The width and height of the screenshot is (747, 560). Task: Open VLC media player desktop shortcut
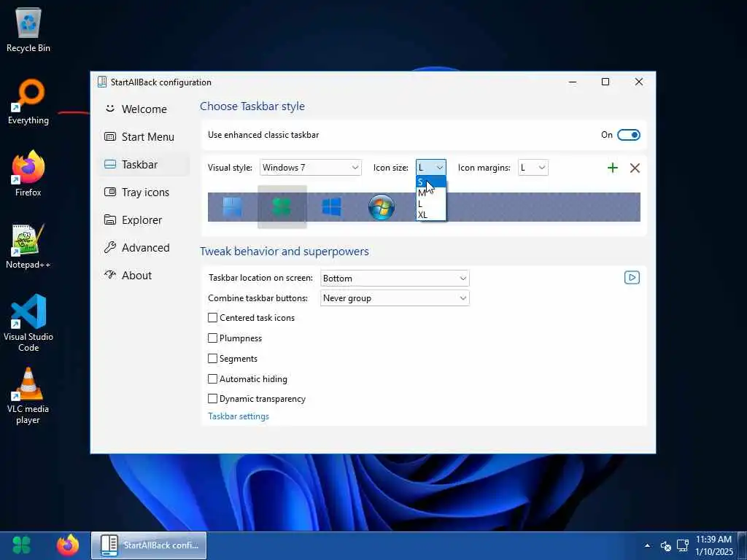click(28, 396)
